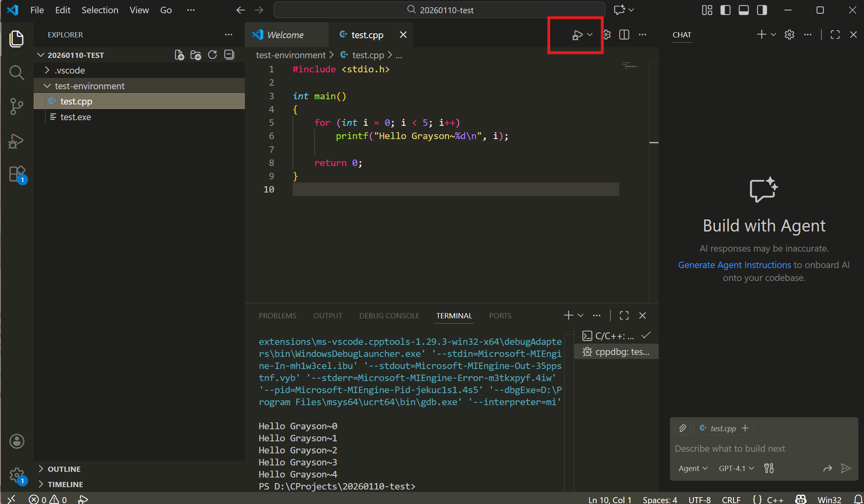The height and width of the screenshot is (504, 864).
Task: Open the View menu
Action: pos(139,10)
